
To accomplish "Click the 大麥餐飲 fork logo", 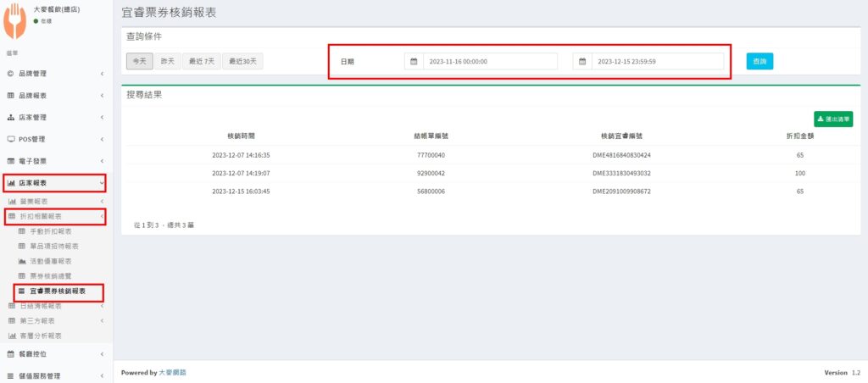I will [x=14, y=22].
